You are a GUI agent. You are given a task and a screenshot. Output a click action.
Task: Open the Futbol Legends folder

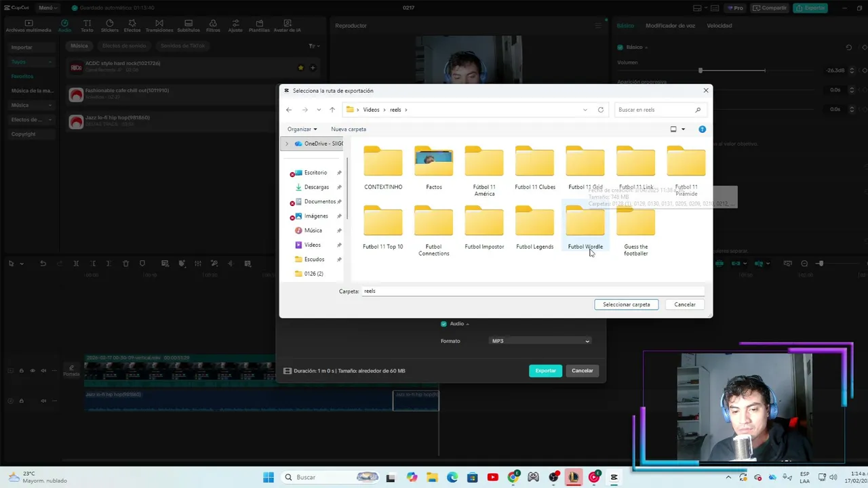pyautogui.click(x=535, y=228)
